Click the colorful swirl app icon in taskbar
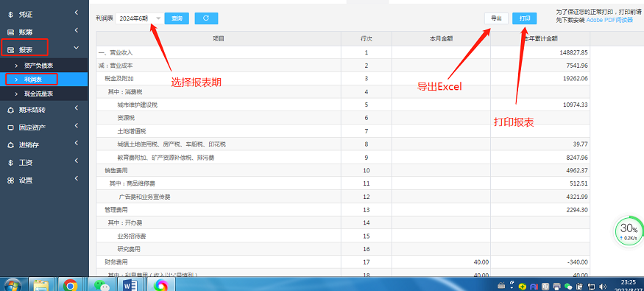 tap(161, 285)
